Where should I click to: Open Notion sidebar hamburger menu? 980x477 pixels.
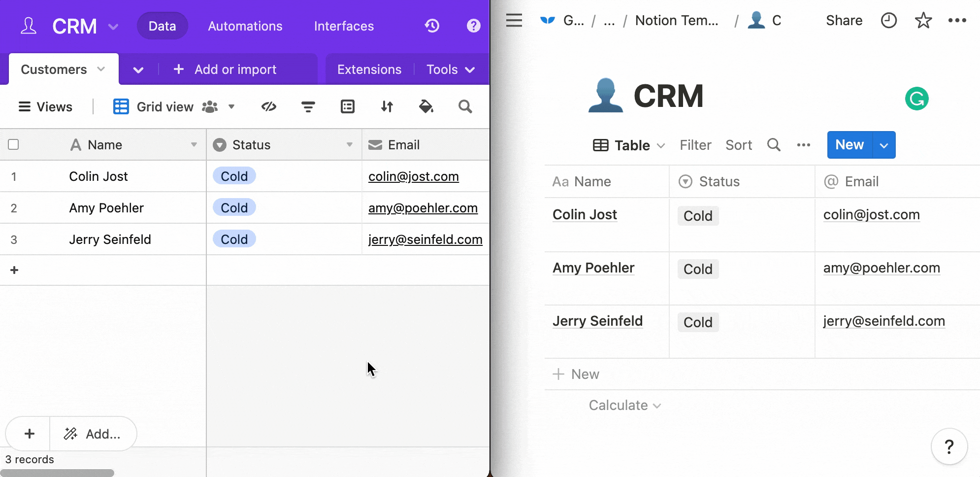point(514,21)
